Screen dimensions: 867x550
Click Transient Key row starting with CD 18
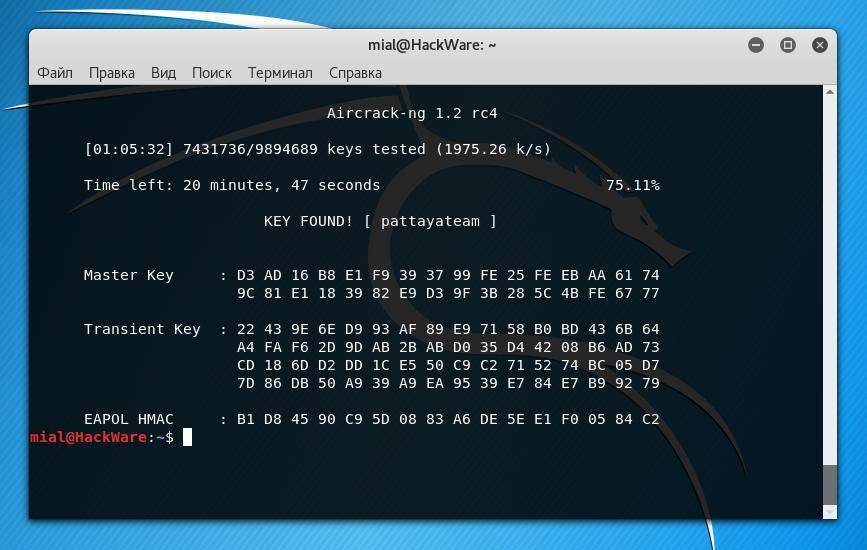click(448, 365)
